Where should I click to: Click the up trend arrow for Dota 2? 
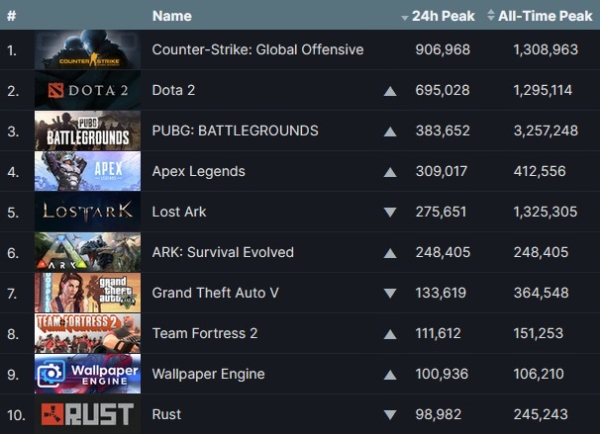390,91
